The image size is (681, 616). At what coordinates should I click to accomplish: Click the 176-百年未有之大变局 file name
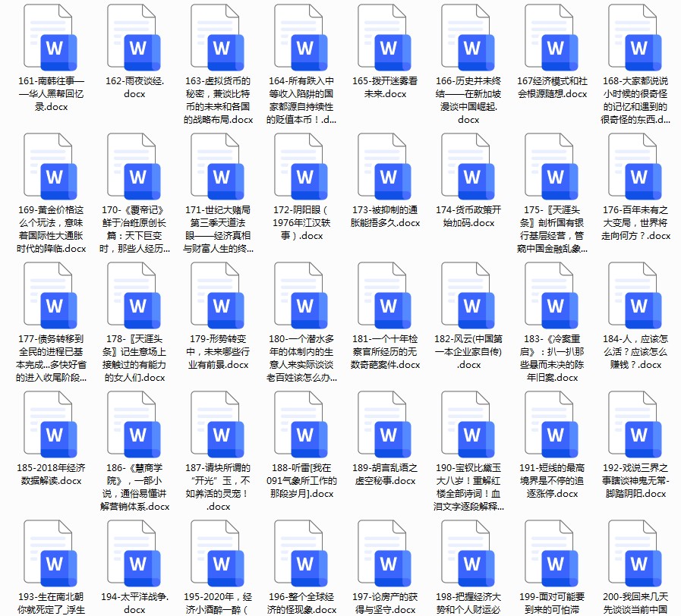635,223
